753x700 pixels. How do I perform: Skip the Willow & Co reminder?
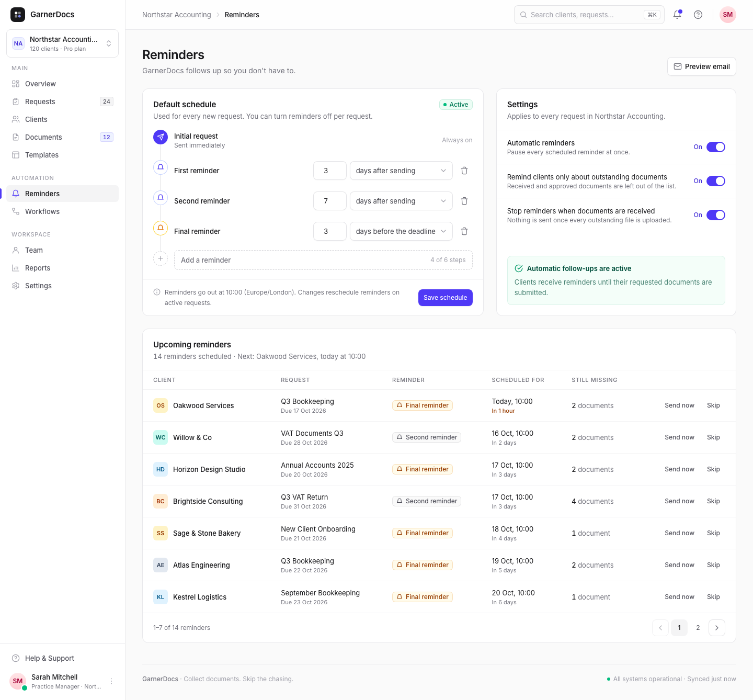pos(713,437)
